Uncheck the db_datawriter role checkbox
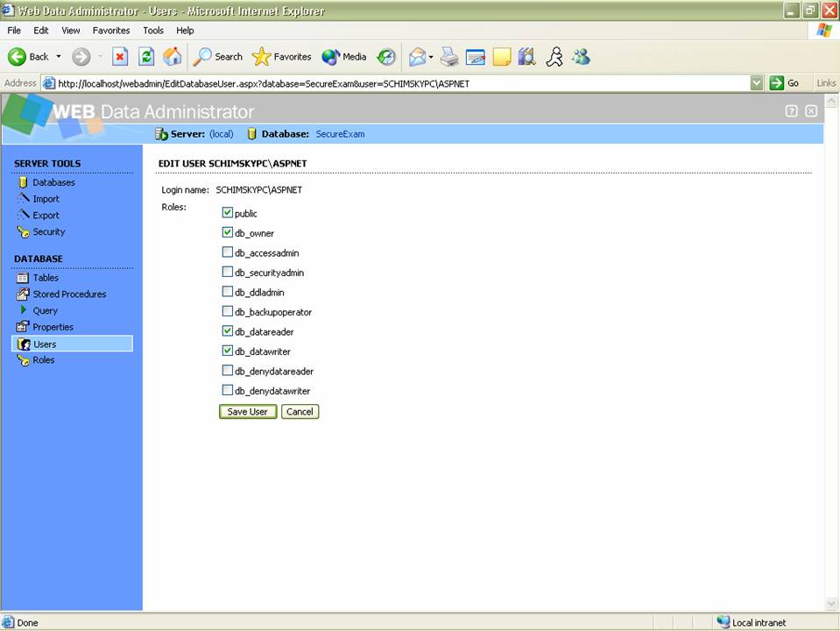The width and height of the screenshot is (840, 631). (x=227, y=351)
